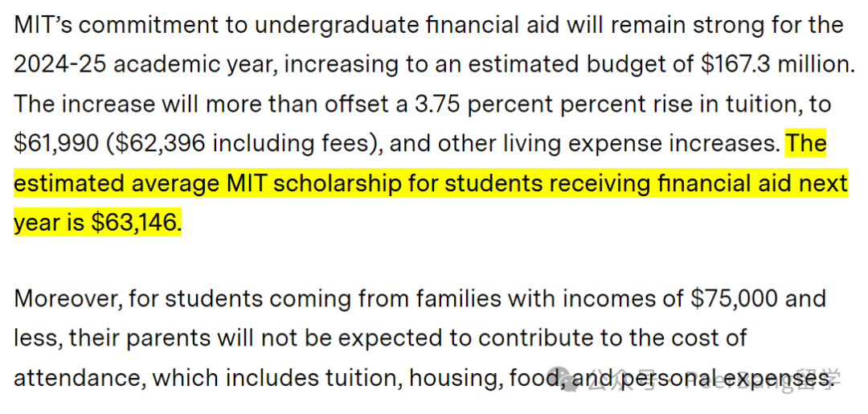Click the budget figure $167.3 million
The height and width of the screenshot is (414, 868).
[x=777, y=65]
